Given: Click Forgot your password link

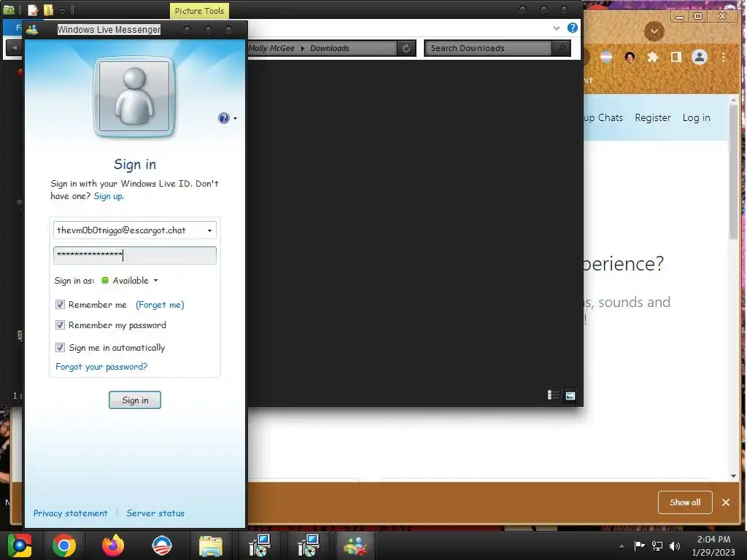Looking at the screenshot, I should click(101, 367).
